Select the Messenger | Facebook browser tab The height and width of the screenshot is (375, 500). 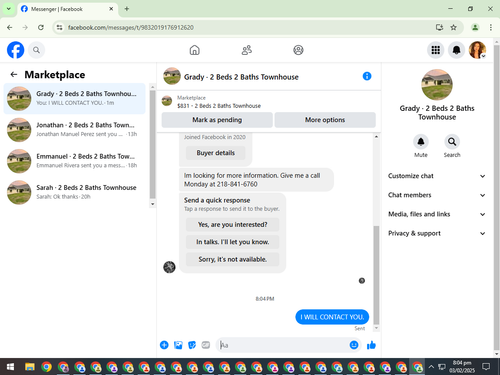click(67, 9)
